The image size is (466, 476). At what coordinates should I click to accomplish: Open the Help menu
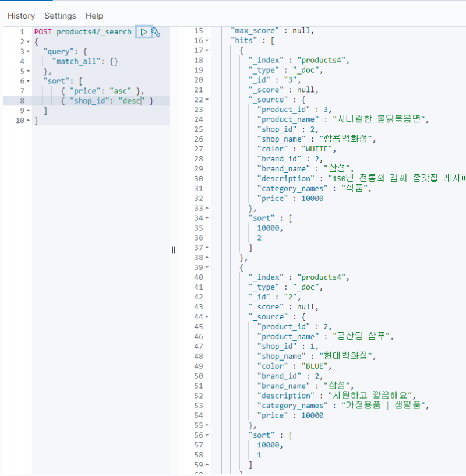tap(94, 16)
